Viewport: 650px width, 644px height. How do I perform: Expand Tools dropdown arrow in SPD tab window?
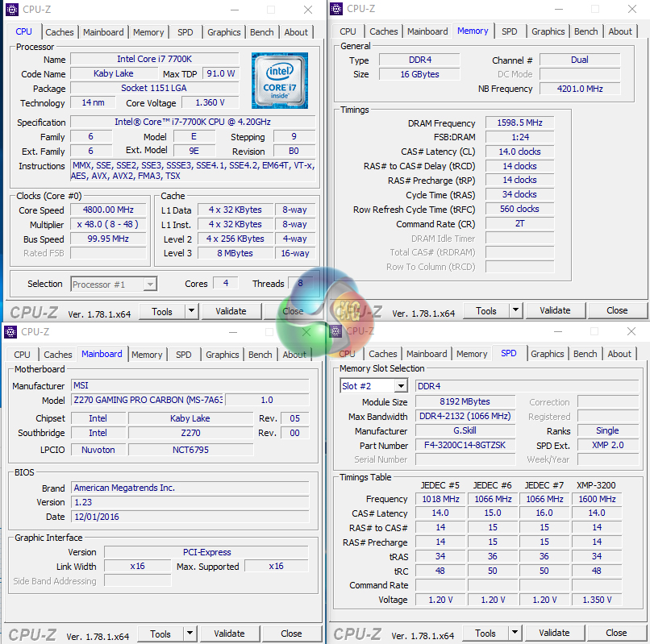click(516, 633)
